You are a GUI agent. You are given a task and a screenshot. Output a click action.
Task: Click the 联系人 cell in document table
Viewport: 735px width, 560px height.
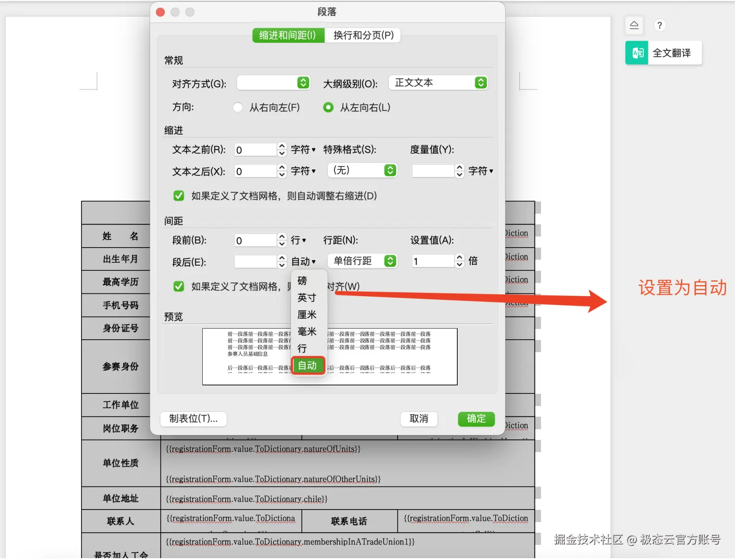tap(121, 522)
